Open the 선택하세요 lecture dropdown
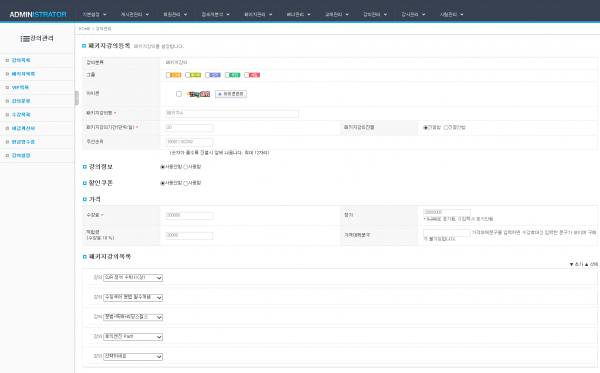The width and height of the screenshot is (600, 373). tap(133, 357)
